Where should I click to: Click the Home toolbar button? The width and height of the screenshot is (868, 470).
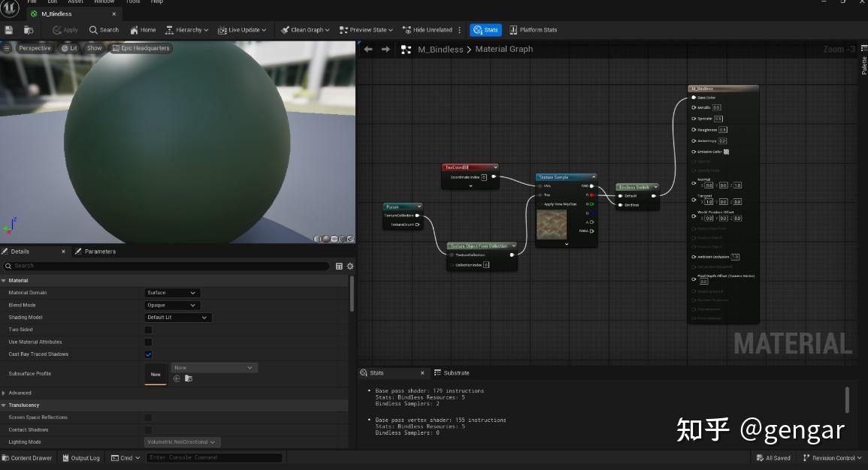pos(143,30)
